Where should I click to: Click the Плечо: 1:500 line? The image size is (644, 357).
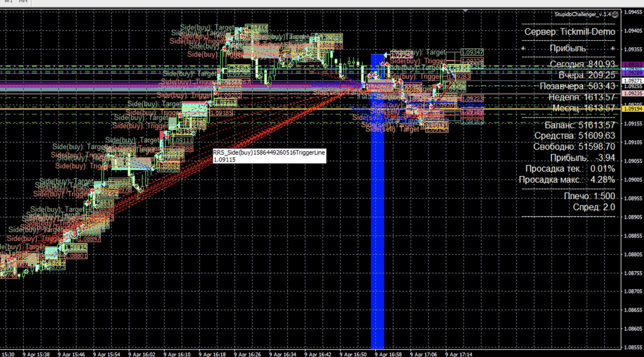pos(589,196)
